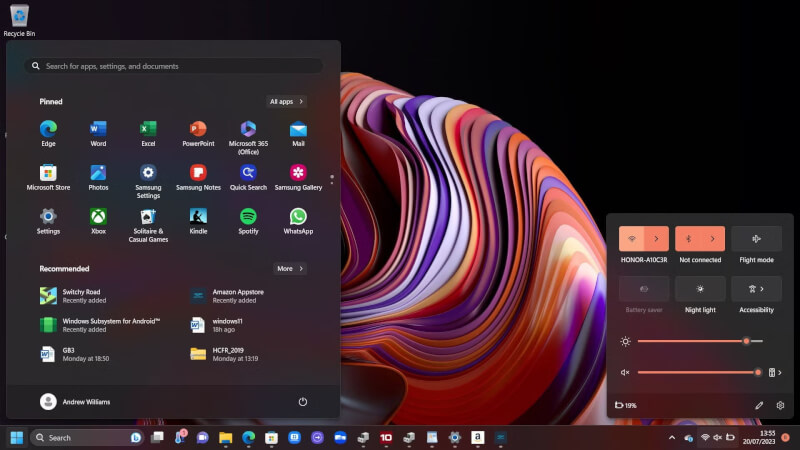Expand Wi-Fi networks list arrow
The image size is (800, 450).
(x=657, y=239)
